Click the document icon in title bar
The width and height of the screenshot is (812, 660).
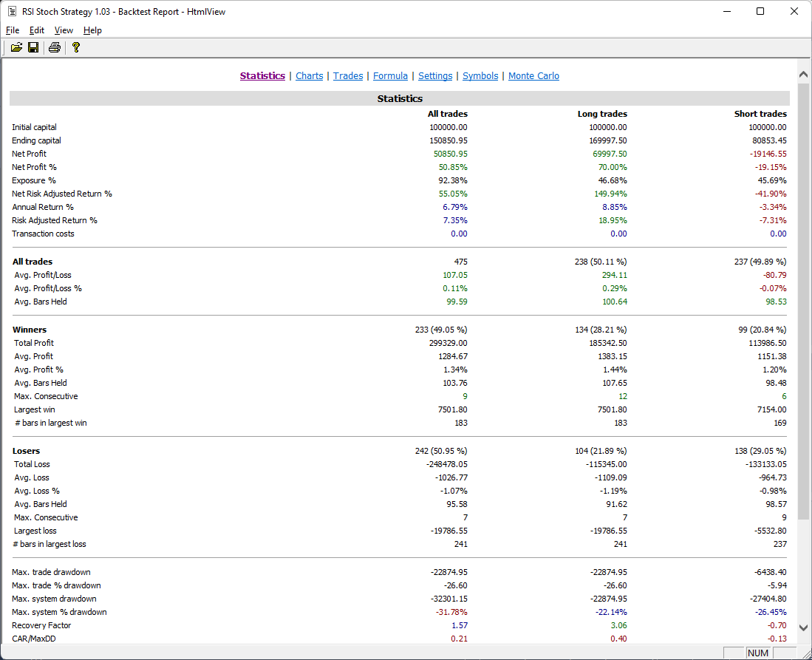coord(12,11)
